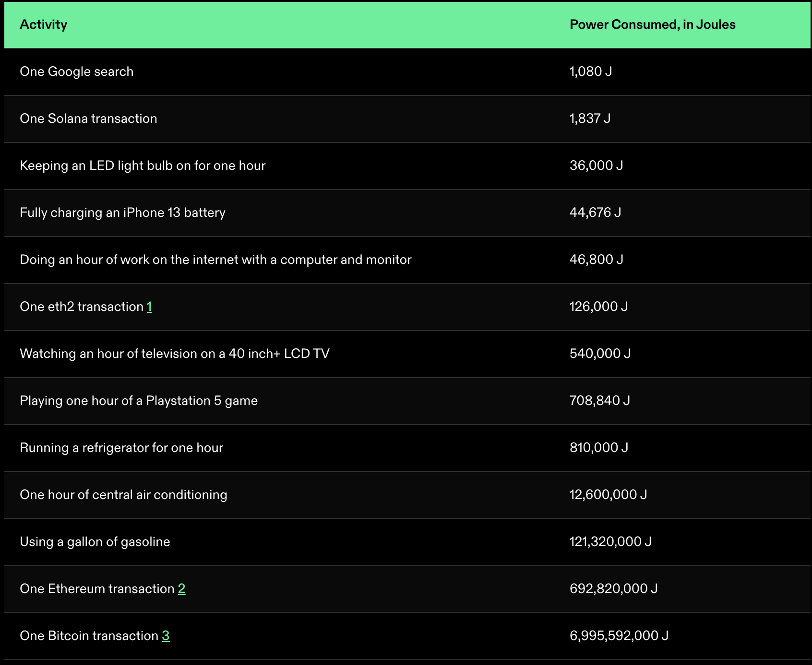Click the Activity column header
This screenshot has height=665, width=812.
click(44, 24)
